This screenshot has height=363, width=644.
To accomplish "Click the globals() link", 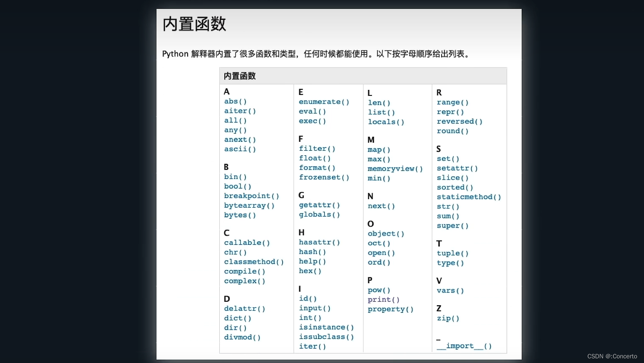I will tap(320, 214).
